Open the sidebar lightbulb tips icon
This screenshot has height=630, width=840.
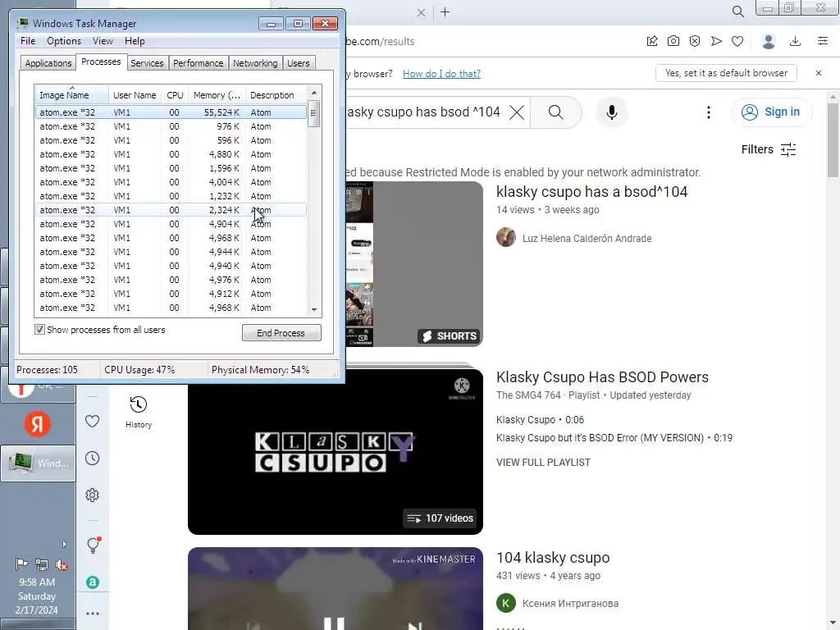[94, 545]
